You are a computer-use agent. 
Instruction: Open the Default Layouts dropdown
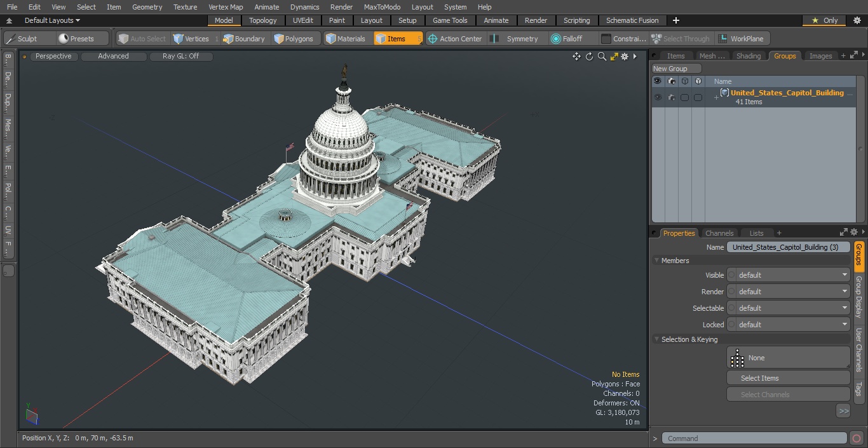click(52, 20)
